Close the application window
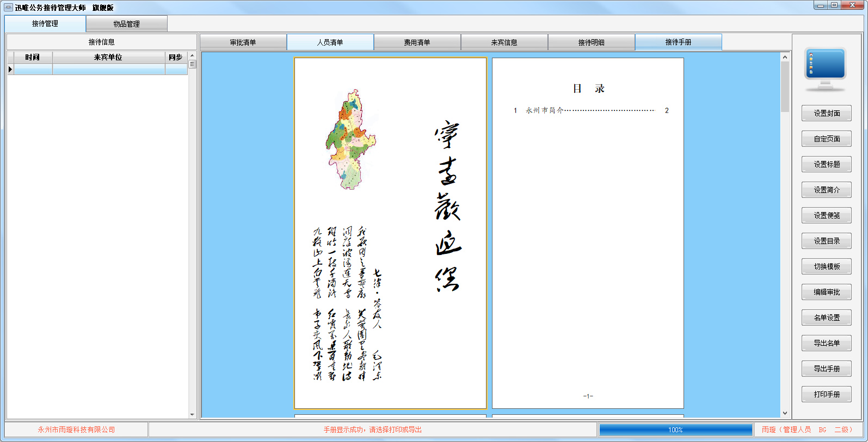The width and height of the screenshot is (868, 442). pyautogui.click(x=852, y=5)
